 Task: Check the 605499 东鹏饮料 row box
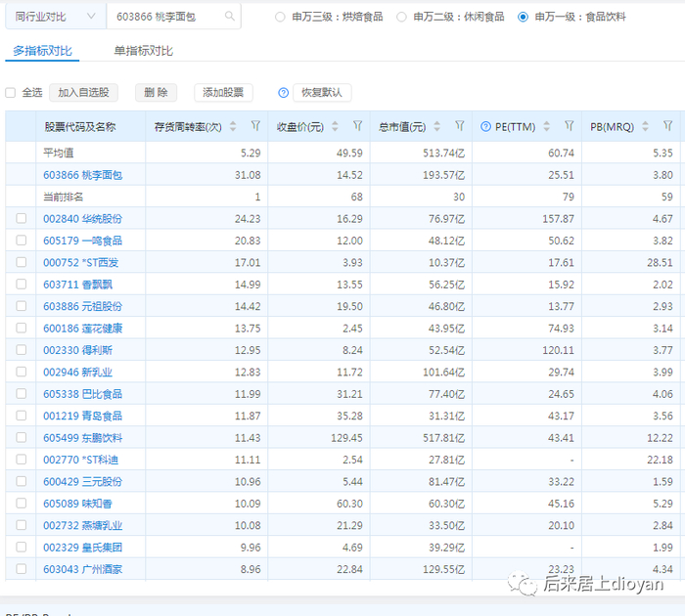tap(21, 437)
